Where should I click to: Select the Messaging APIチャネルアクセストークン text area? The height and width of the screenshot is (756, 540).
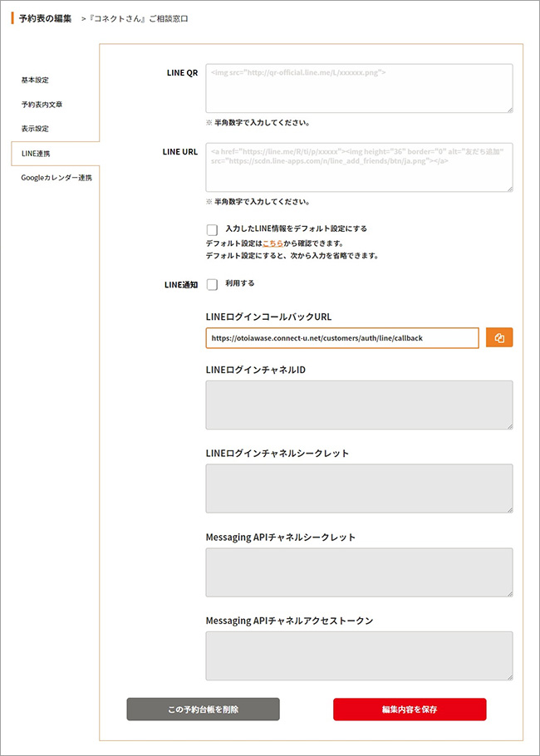[x=359, y=655]
